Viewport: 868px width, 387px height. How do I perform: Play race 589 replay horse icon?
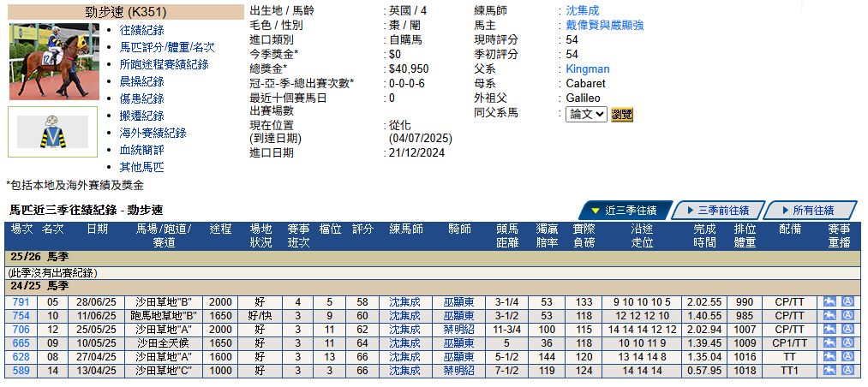829,371
